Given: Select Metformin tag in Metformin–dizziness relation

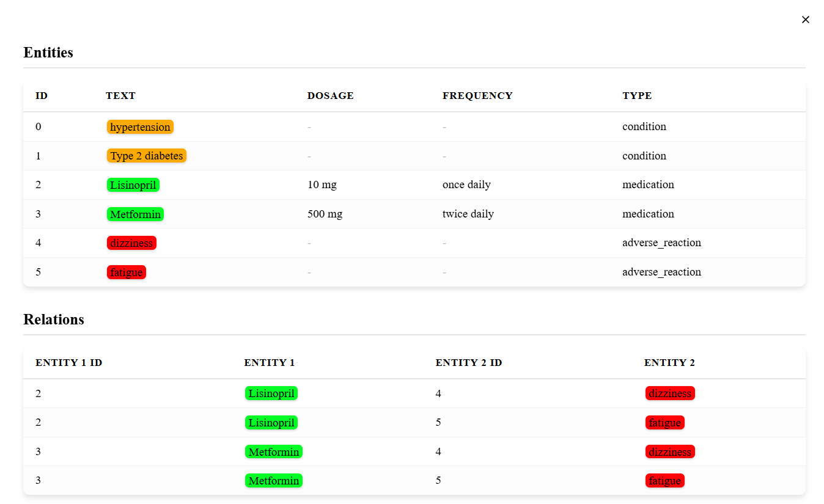Looking at the screenshot, I should click(x=274, y=452).
